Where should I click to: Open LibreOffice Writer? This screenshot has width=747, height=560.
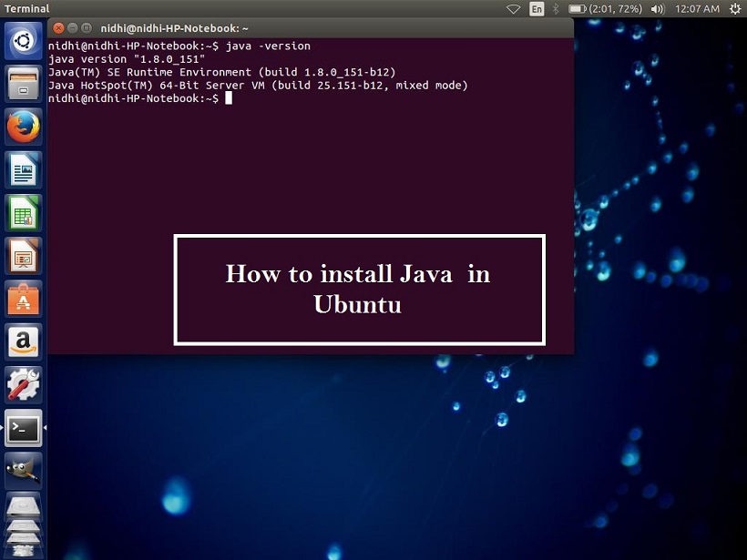(x=22, y=169)
